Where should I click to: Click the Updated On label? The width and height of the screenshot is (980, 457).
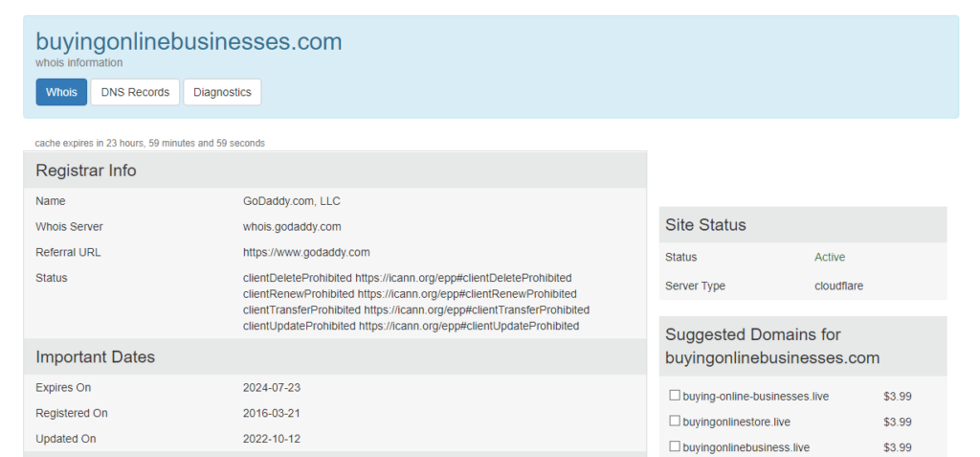[x=66, y=439]
